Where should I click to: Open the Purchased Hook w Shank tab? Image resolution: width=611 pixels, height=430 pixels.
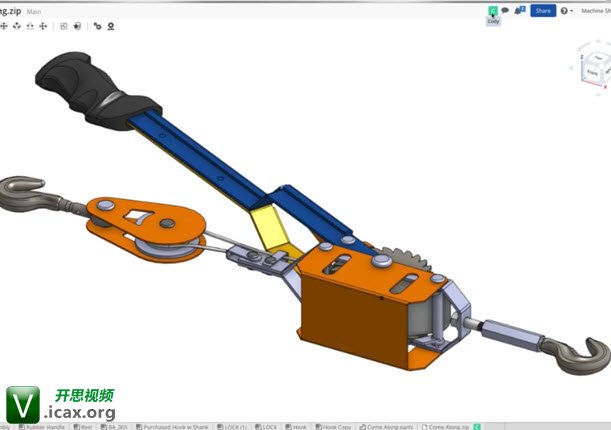pos(172,427)
